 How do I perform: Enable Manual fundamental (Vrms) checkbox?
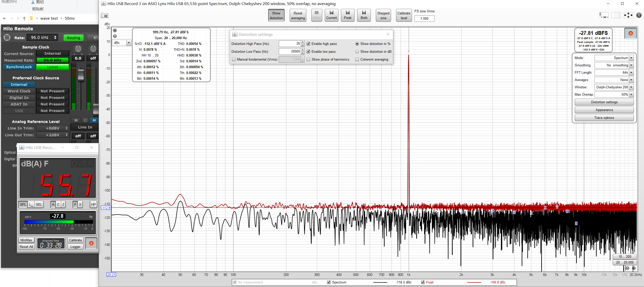(234, 59)
